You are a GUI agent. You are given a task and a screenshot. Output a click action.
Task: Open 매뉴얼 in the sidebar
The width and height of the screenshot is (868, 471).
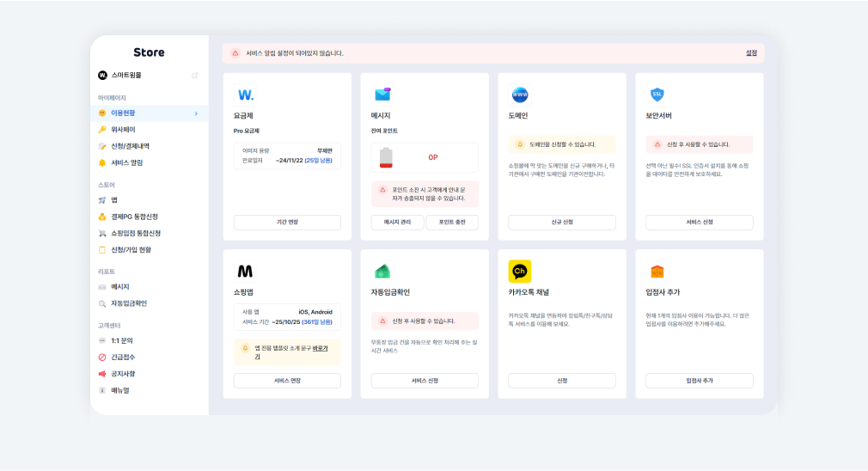click(x=119, y=391)
